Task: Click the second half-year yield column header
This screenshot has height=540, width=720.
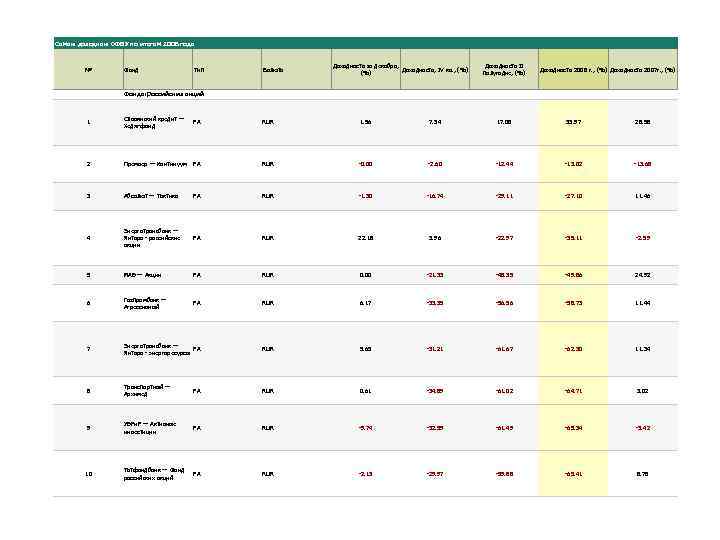Action: coord(504,70)
